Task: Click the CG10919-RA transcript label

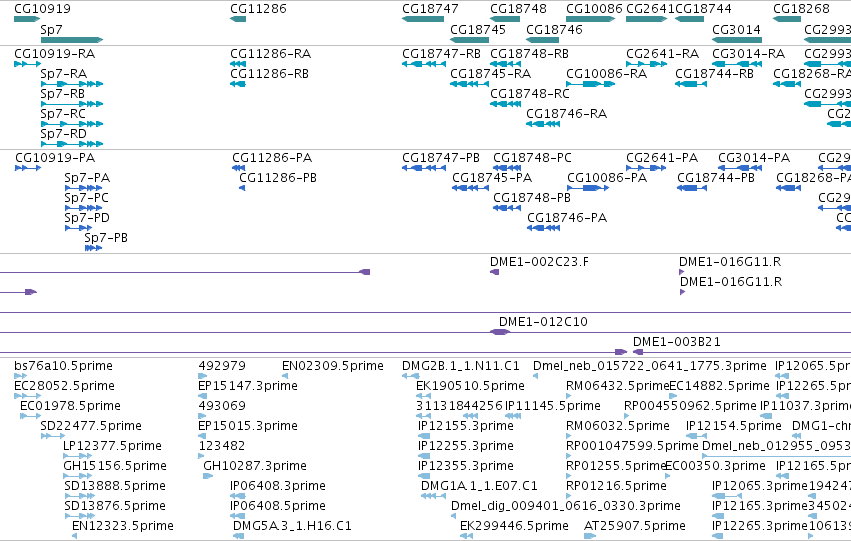Action: coord(54,54)
